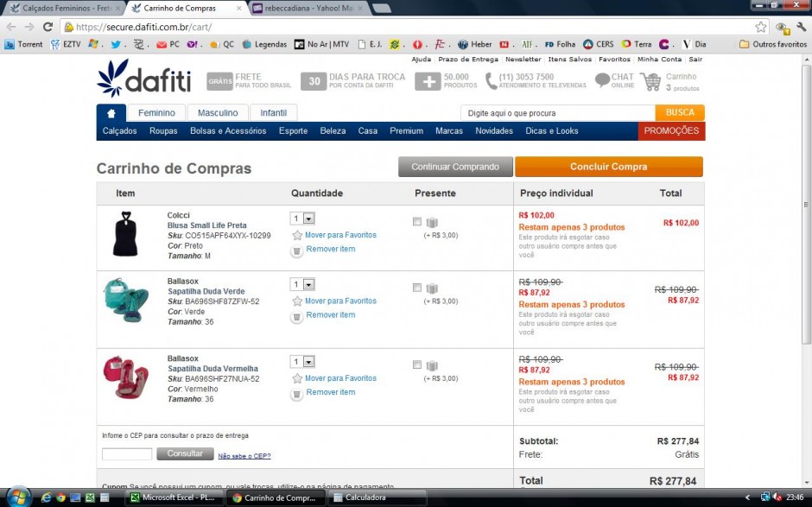
Task: Expand quantity selector for Sapatilha Duda Verde
Action: click(302, 285)
